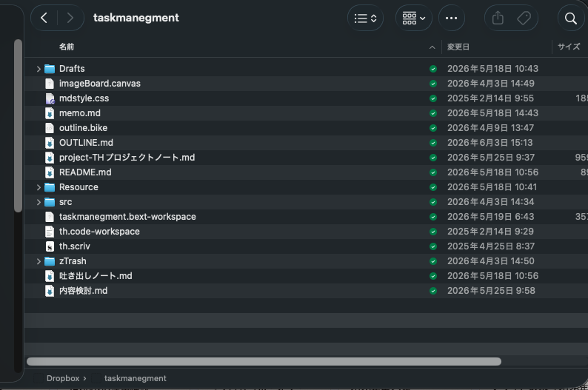Select the src folder icon
Viewport: 588px width, 390px height.
(x=50, y=202)
